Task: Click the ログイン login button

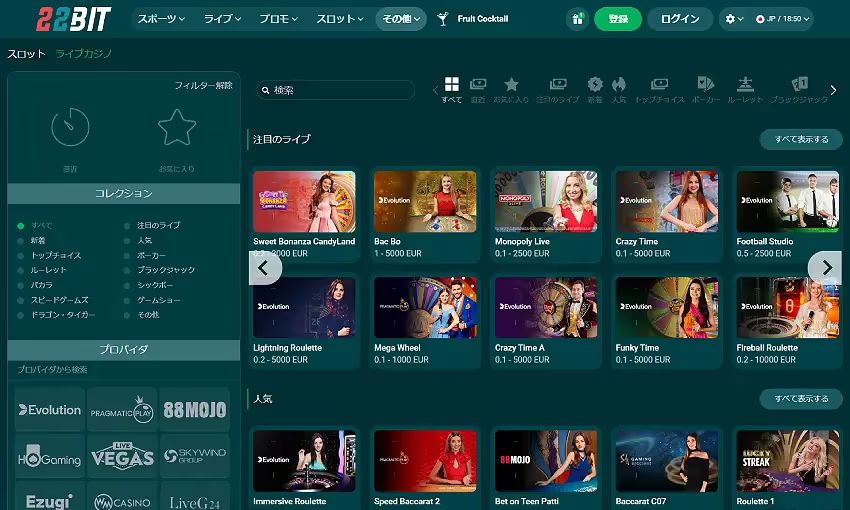Action: click(680, 19)
